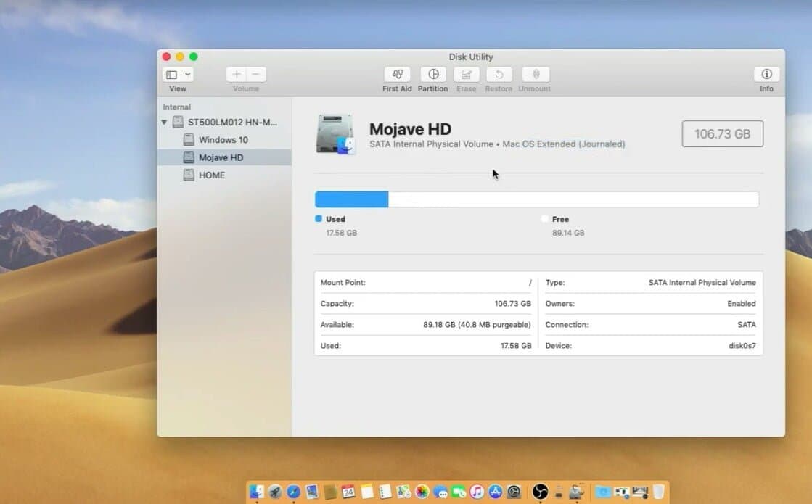812x504 pixels.
Task: Open Safari from the Dock
Action: pyautogui.click(x=292, y=491)
